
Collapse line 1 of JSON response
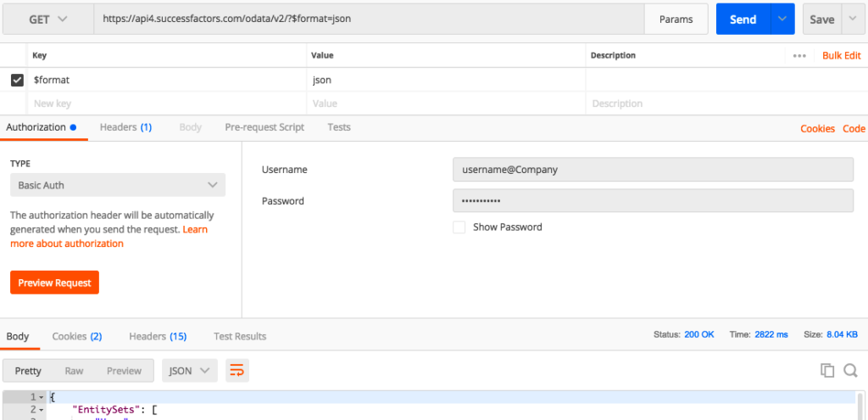click(41, 397)
